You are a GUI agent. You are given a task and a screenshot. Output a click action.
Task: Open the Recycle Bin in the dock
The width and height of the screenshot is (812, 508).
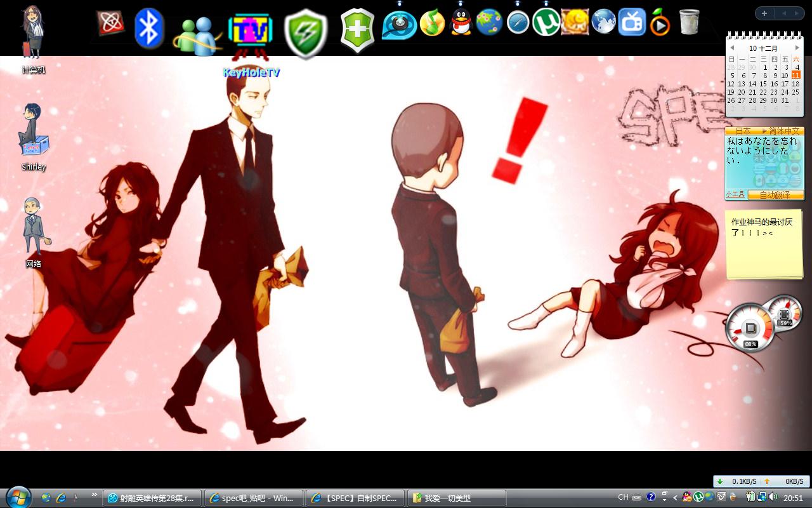[689, 22]
